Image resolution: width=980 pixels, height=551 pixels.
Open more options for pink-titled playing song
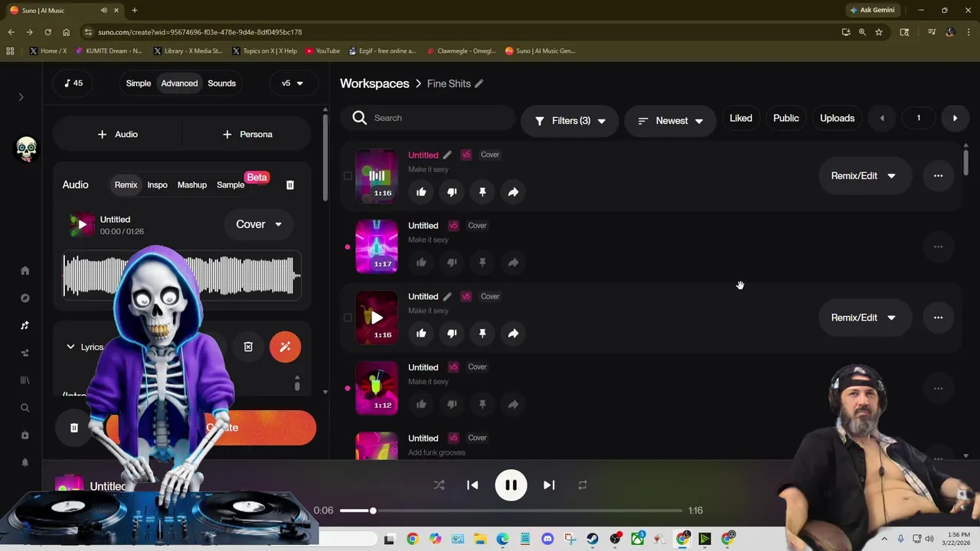(938, 176)
